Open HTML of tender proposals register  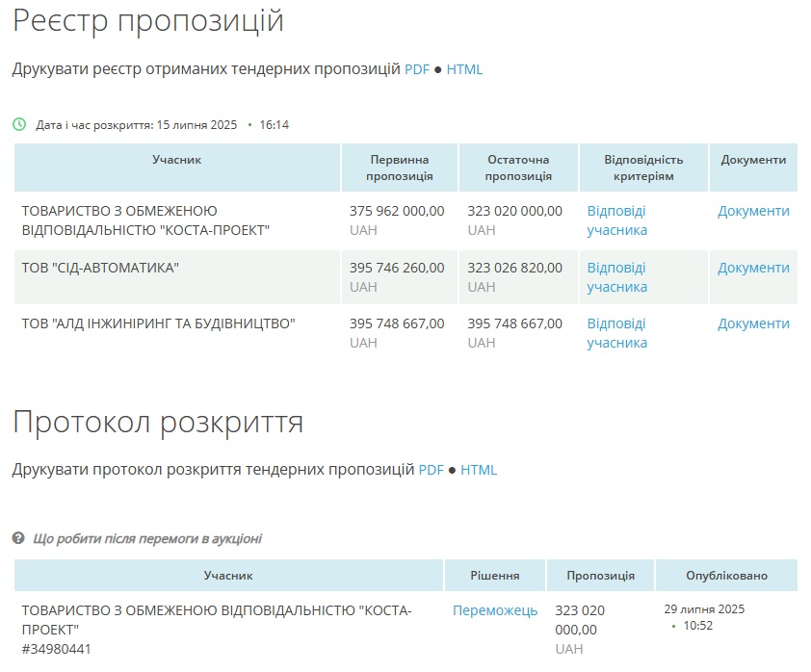464,69
